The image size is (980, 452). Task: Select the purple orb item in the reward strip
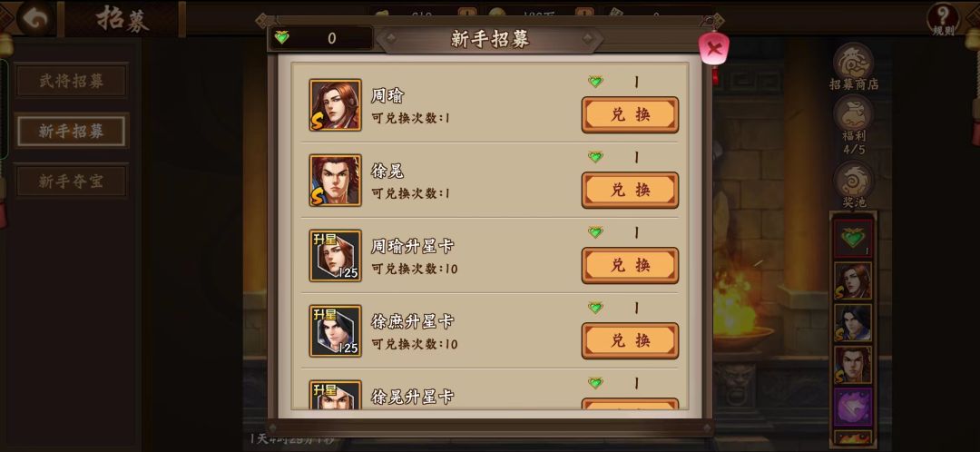click(x=852, y=407)
